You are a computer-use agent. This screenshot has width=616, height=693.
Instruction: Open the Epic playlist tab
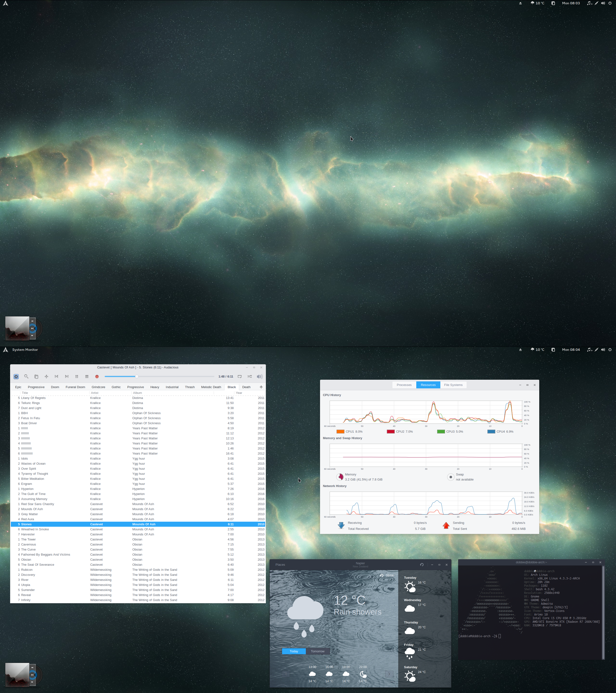pos(18,387)
